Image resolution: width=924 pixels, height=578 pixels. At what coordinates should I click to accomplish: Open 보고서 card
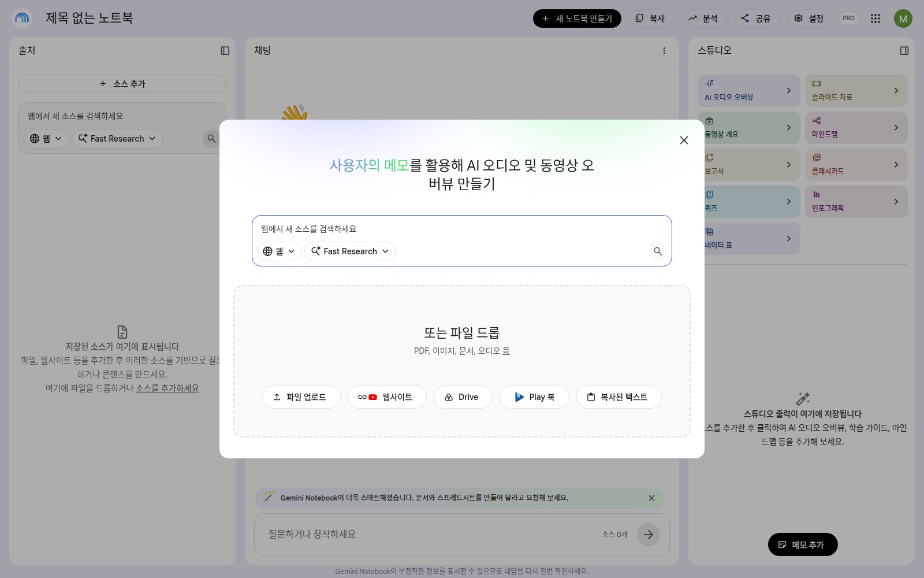point(749,165)
